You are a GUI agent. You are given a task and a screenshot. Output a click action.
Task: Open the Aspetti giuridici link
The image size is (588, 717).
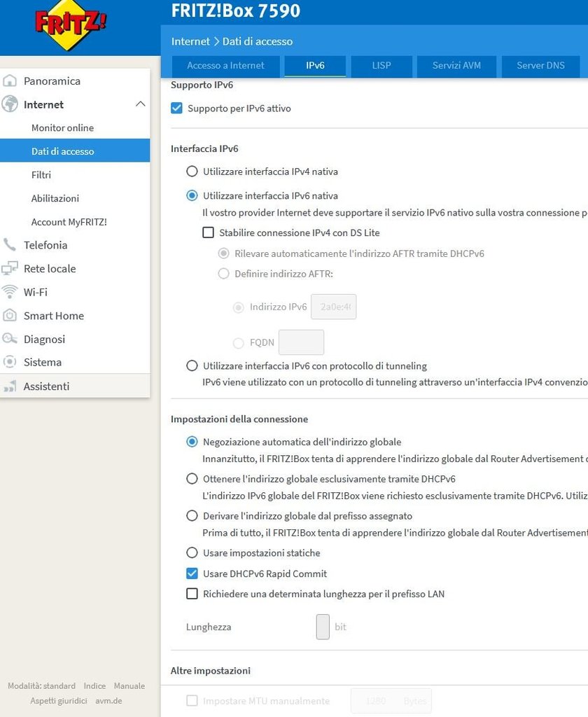(x=59, y=700)
